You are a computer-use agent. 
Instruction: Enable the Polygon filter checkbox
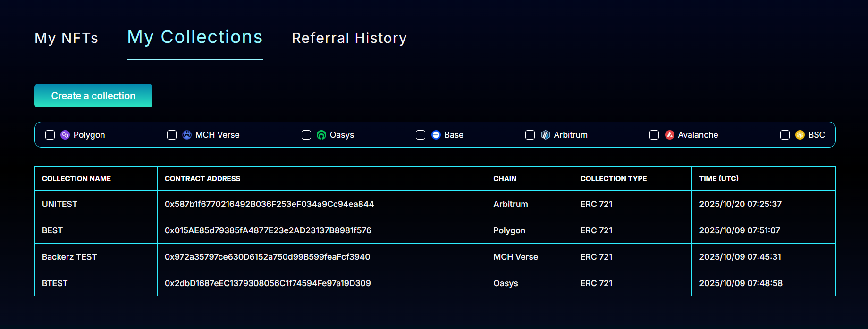pyautogui.click(x=50, y=135)
